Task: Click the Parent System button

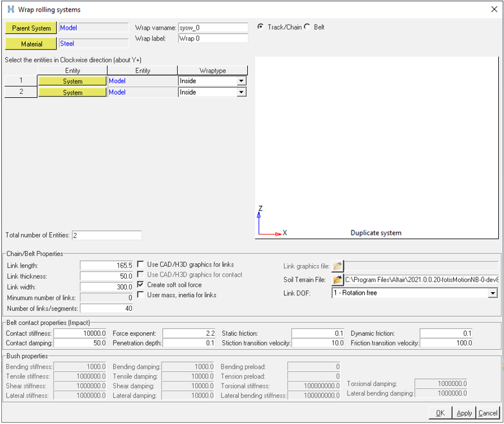Action: pos(31,28)
